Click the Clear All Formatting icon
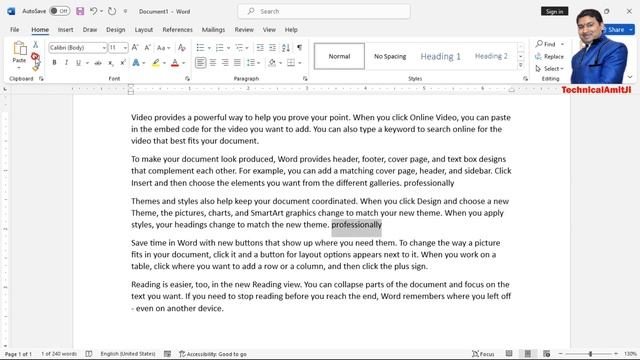The image size is (640, 360). click(x=182, y=48)
